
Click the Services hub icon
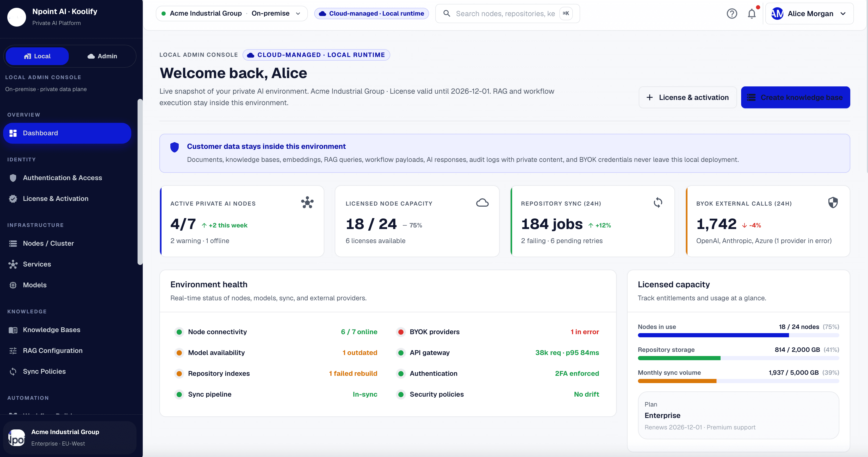(13, 264)
